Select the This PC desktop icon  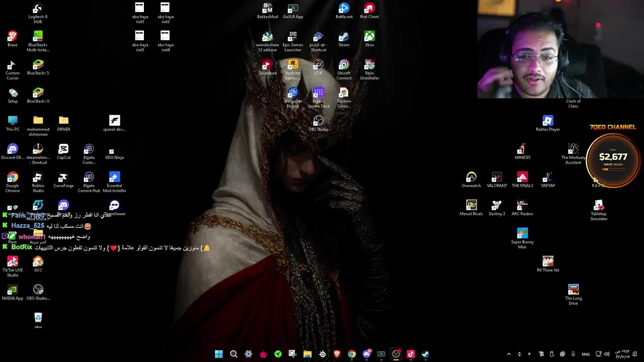[13, 123]
